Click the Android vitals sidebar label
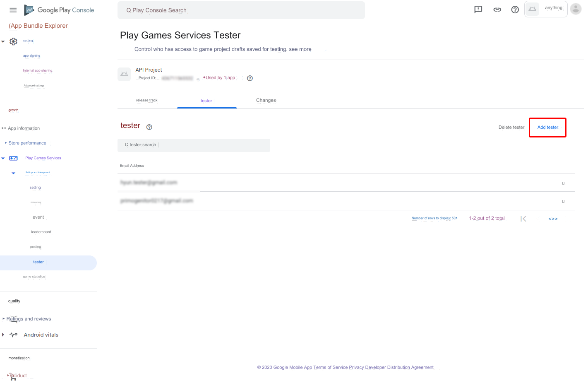The width and height of the screenshot is (588, 383). tap(41, 335)
